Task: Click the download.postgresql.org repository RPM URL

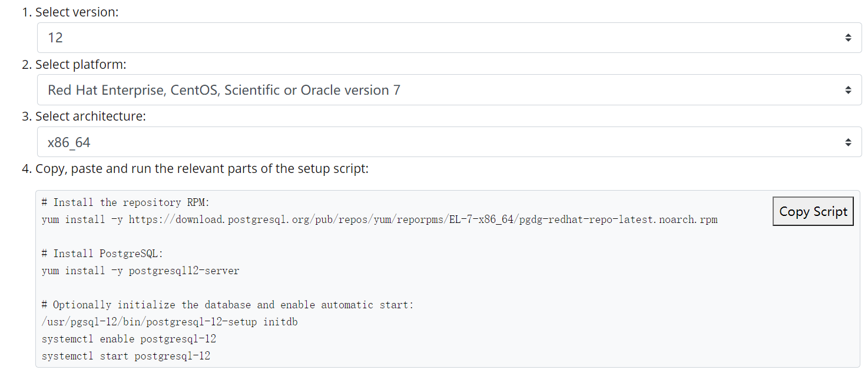Action: click(423, 219)
